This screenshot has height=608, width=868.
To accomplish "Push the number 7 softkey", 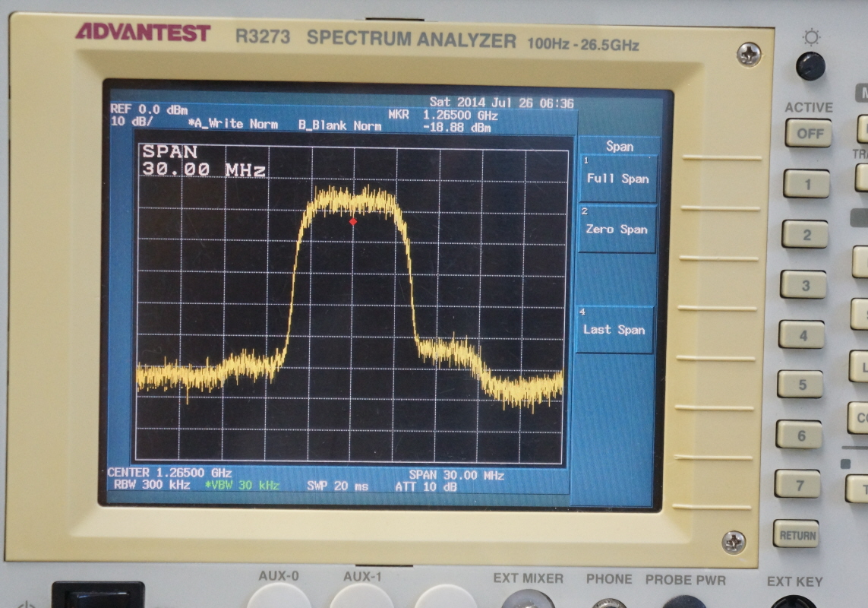I will [x=797, y=484].
